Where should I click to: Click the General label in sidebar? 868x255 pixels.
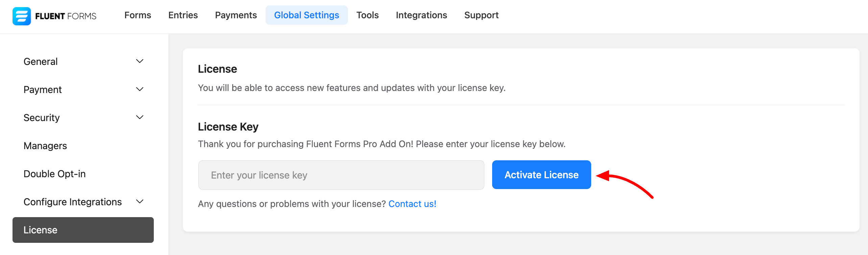(x=41, y=62)
